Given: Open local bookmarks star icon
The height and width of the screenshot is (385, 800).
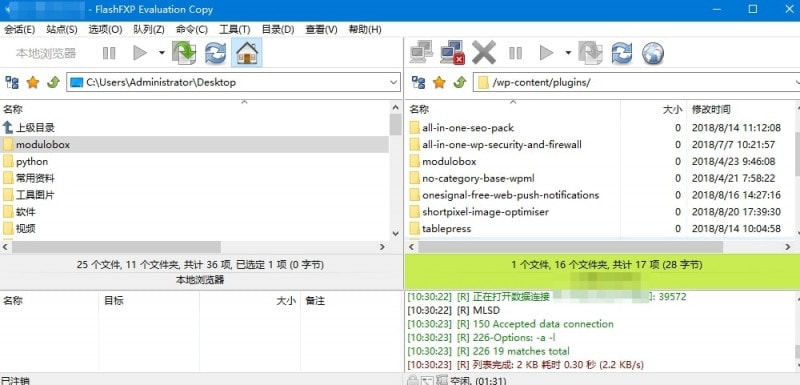Looking at the screenshot, I should pyautogui.click(x=33, y=82).
